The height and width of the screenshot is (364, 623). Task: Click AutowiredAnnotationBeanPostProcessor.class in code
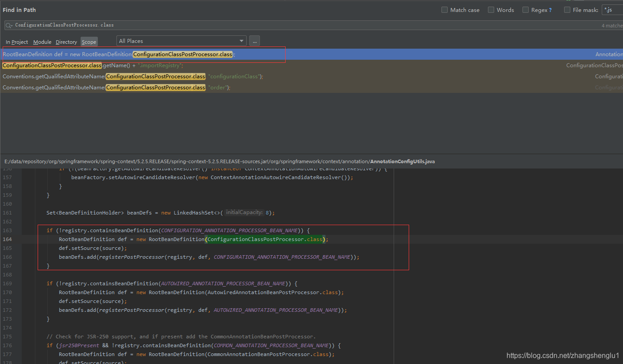tap(273, 292)
